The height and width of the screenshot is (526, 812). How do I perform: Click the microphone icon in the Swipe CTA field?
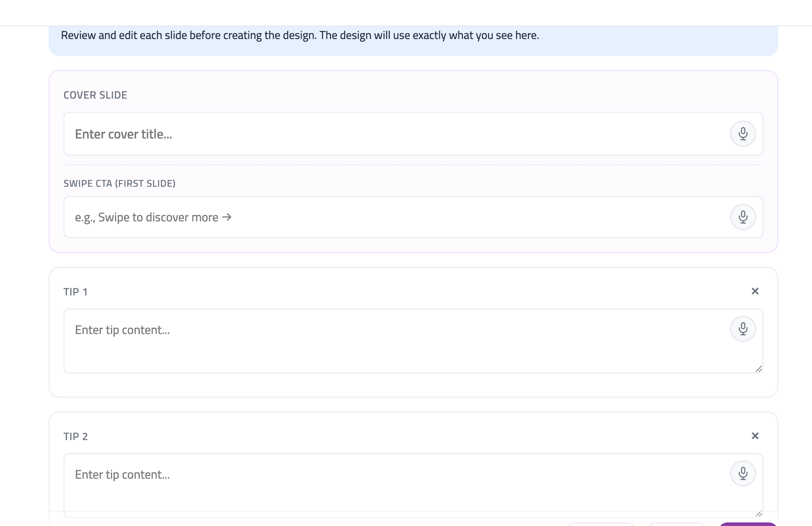[x=743, y=217]
